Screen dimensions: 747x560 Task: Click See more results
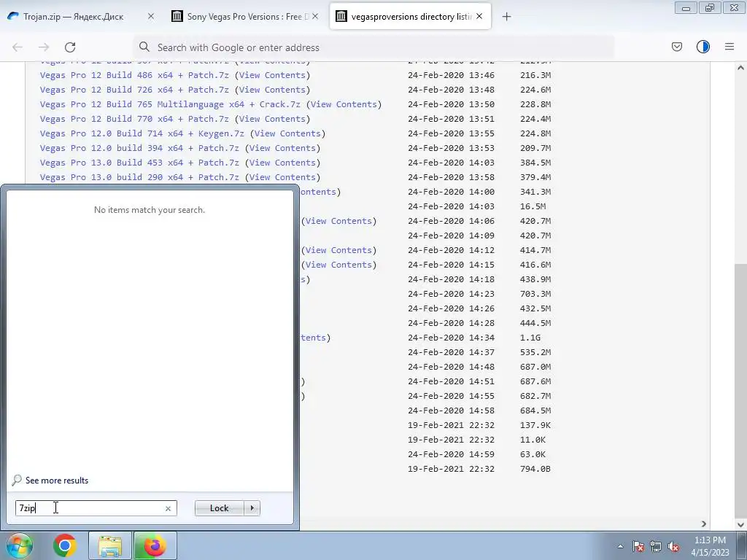[57, 481]
